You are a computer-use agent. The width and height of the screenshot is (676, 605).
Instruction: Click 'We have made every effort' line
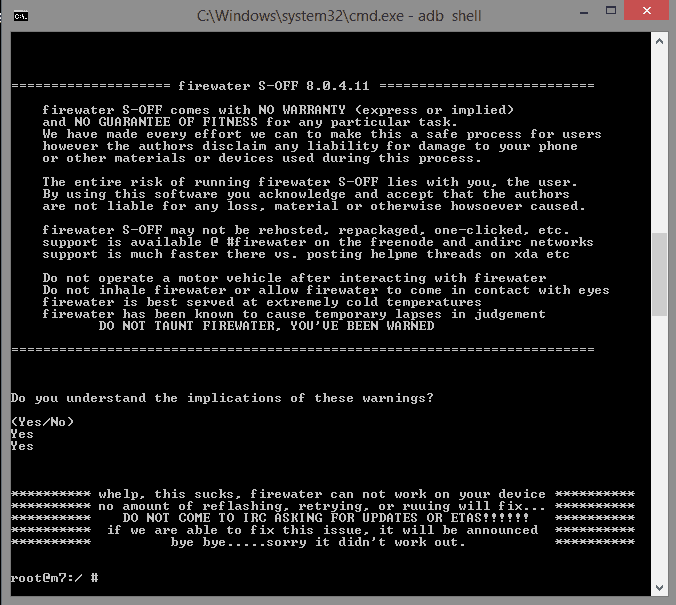322,134
